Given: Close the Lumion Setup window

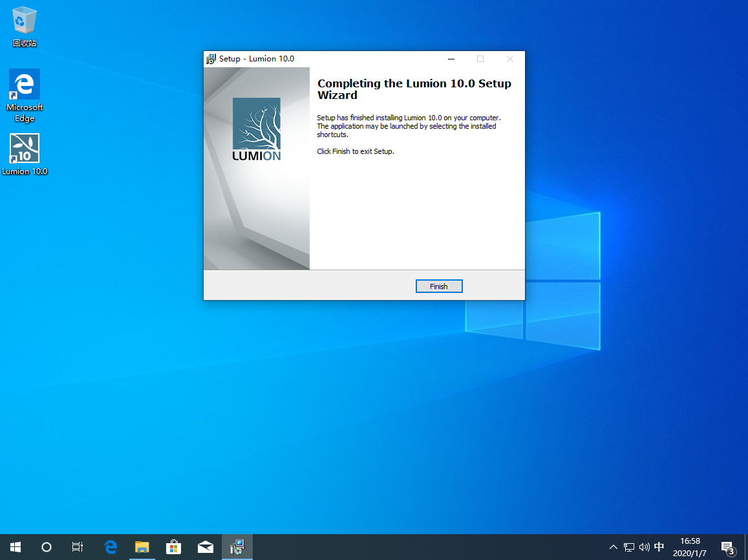Looking at the screenshot, I should tap(510, 59).
